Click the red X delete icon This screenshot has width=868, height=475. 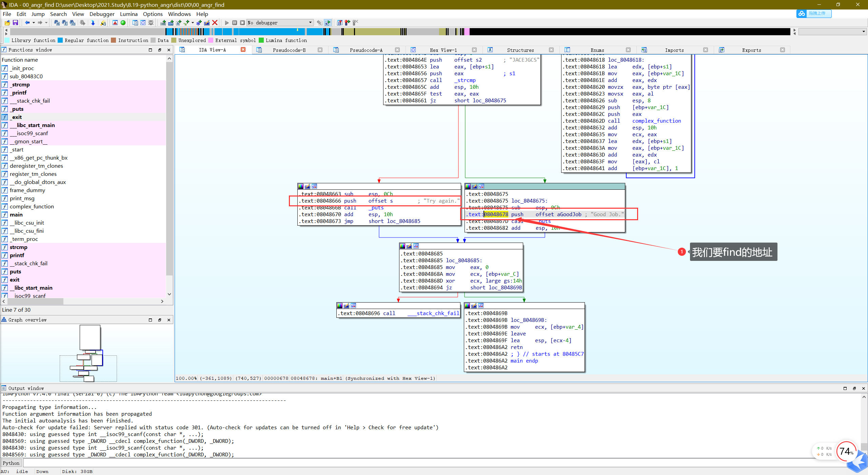tap(215, 23)
